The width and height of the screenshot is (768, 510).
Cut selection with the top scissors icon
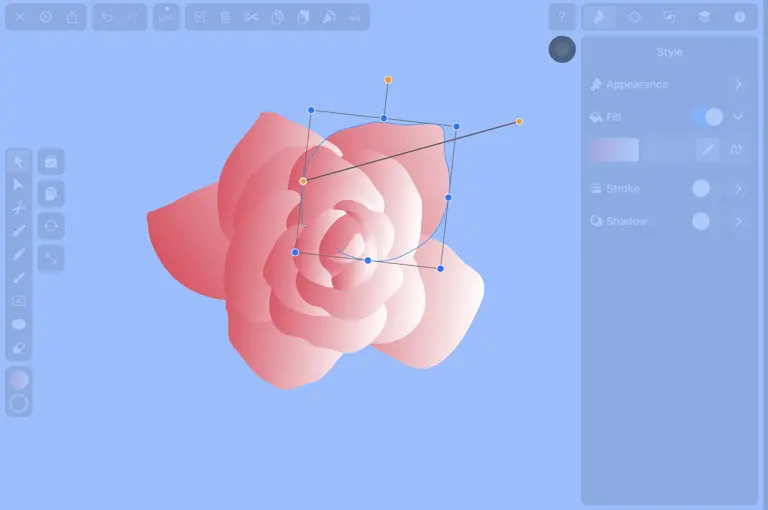251,17
